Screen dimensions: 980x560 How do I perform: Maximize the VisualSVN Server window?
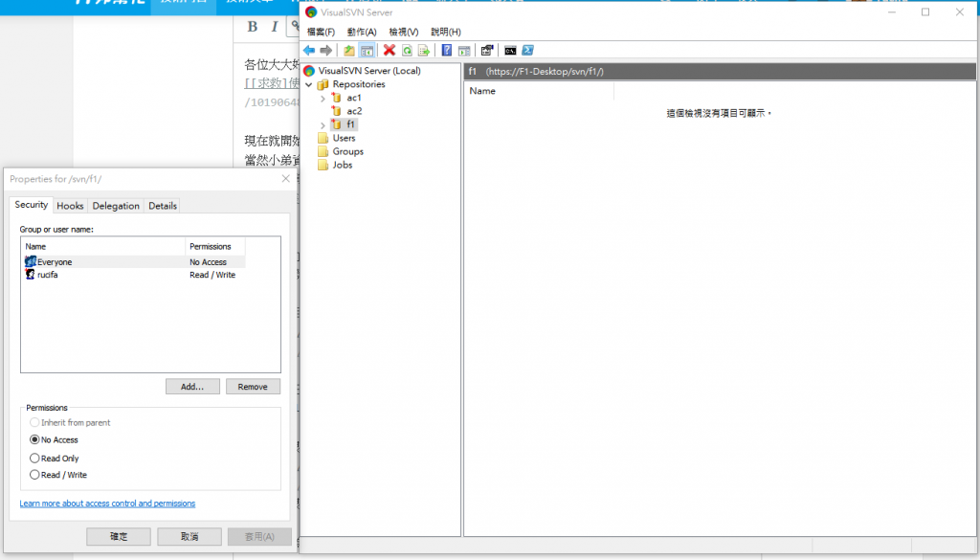click(x=925, y=11)
